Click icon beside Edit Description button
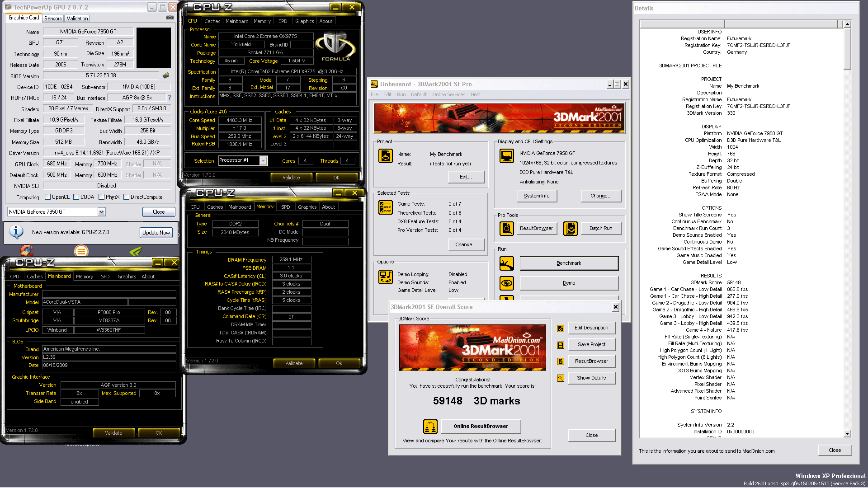 561,328
